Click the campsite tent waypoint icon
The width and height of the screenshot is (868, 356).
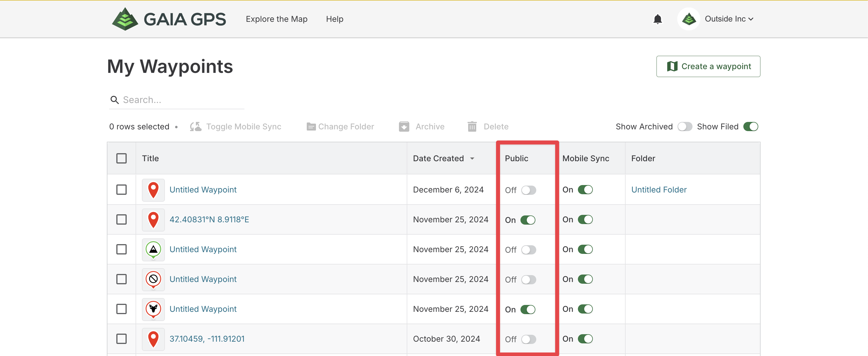[153, 249]
